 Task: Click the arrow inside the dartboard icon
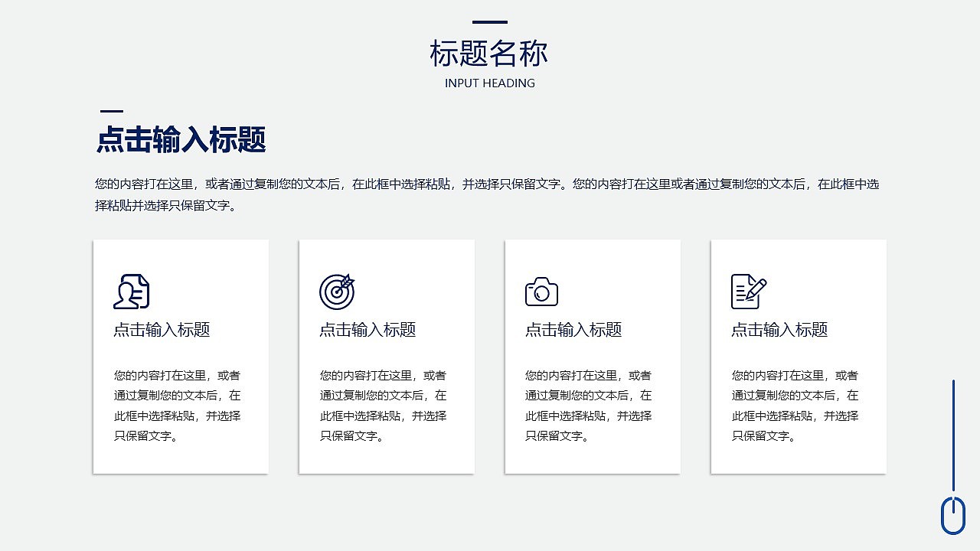click(346, 282)
